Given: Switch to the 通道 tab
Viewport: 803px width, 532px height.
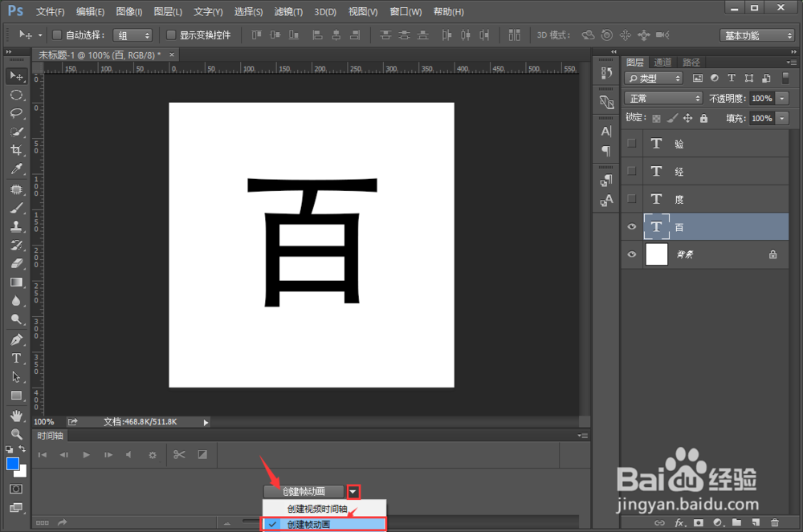Looking at the screenshot, I should [x=662, y=61].
